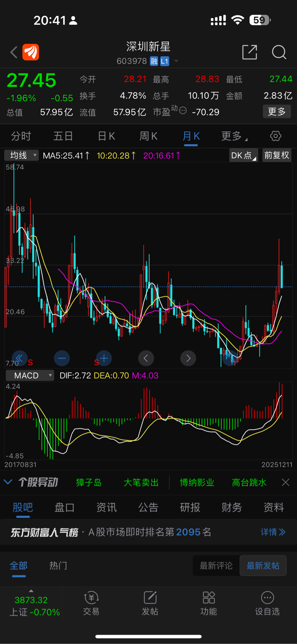Image resolution: width=297 pixels, height=644 pixels.
Task: Tap the DIF:2.72 readout
Action: [75, 376]
